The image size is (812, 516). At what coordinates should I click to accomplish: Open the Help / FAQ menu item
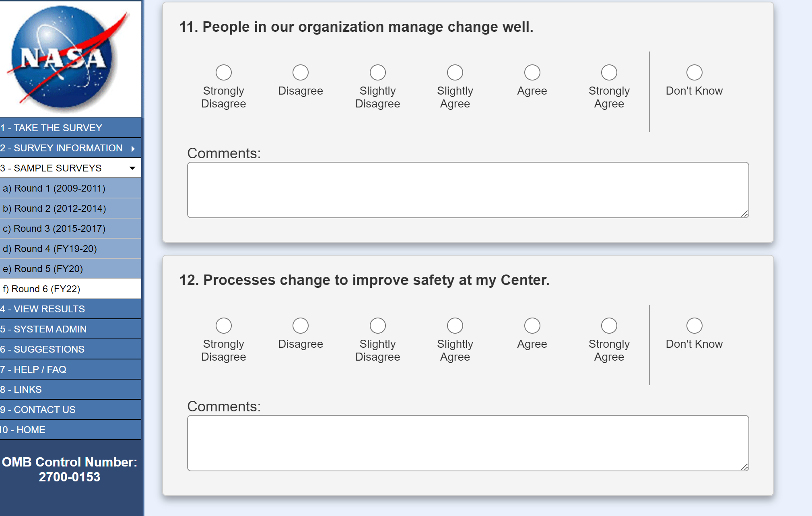34,369
